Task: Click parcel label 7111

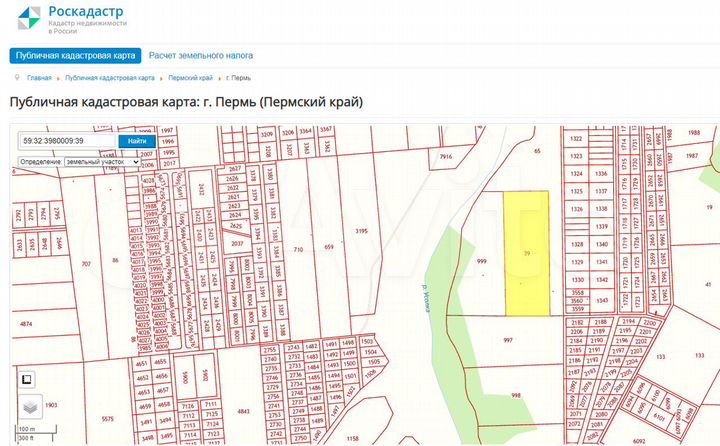Action: click(211, 404)
